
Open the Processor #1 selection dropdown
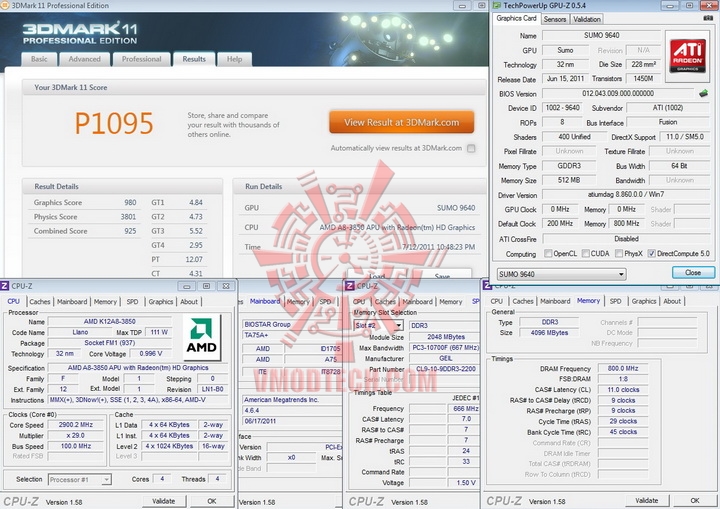tap(79, 480)
